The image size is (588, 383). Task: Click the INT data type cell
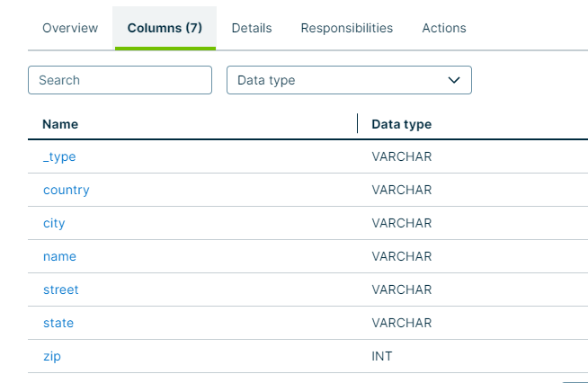coord(382,356)
